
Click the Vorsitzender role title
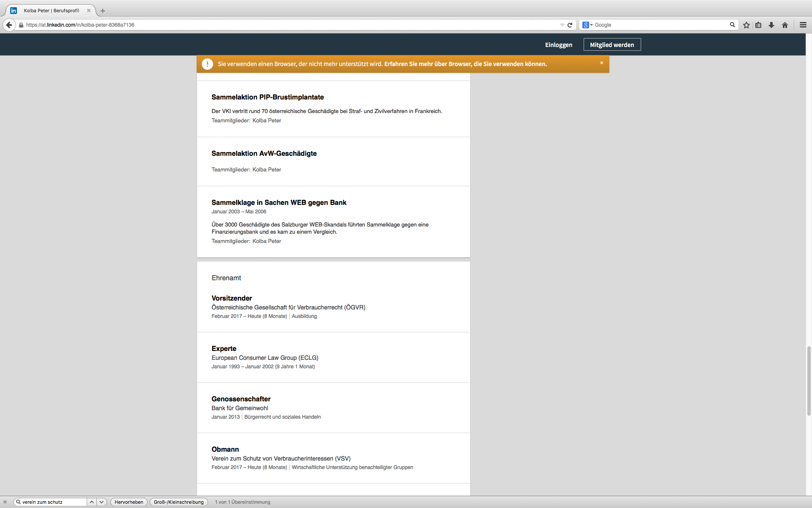(x=232, y=298)
